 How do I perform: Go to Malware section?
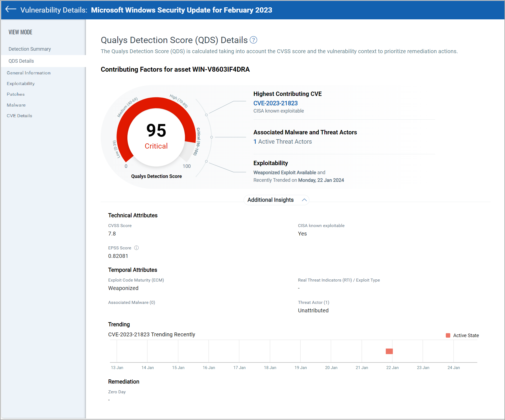16,105
